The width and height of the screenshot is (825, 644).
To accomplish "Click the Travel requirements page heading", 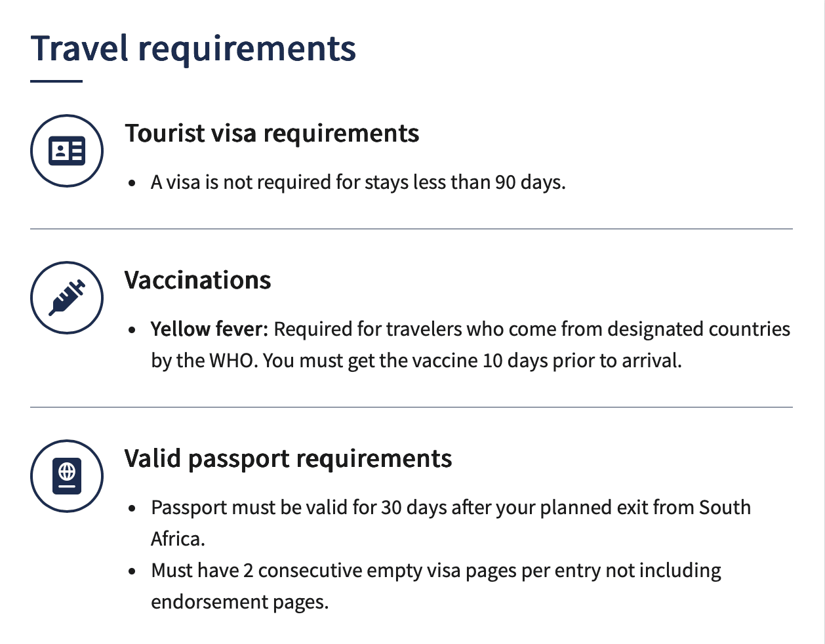I will [x=193, y=49].
